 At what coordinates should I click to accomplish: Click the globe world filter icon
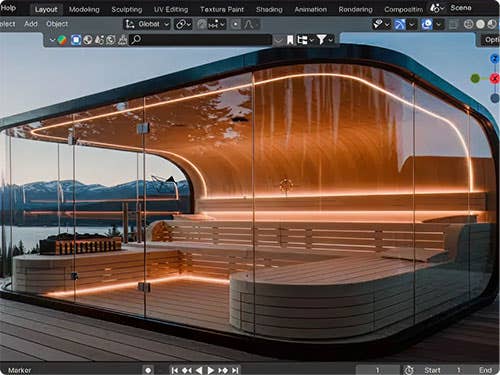coord(88,40)
